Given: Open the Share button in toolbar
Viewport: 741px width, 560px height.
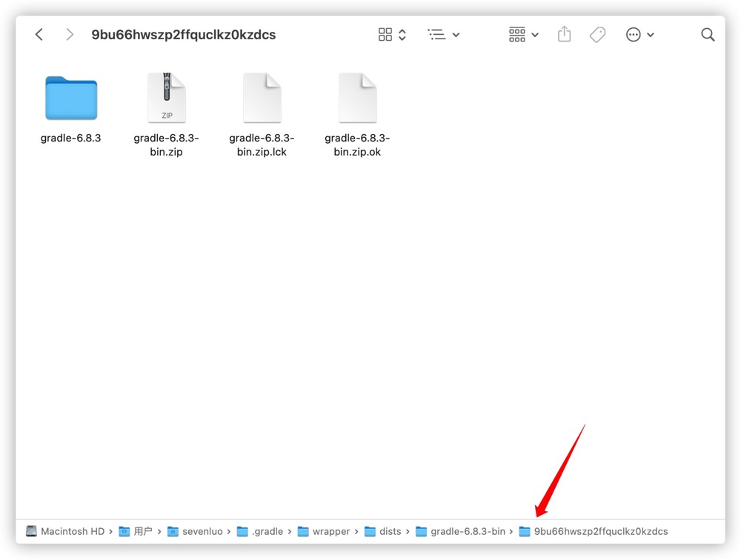Looking at the screenshot, I should [x=564, y=34].
